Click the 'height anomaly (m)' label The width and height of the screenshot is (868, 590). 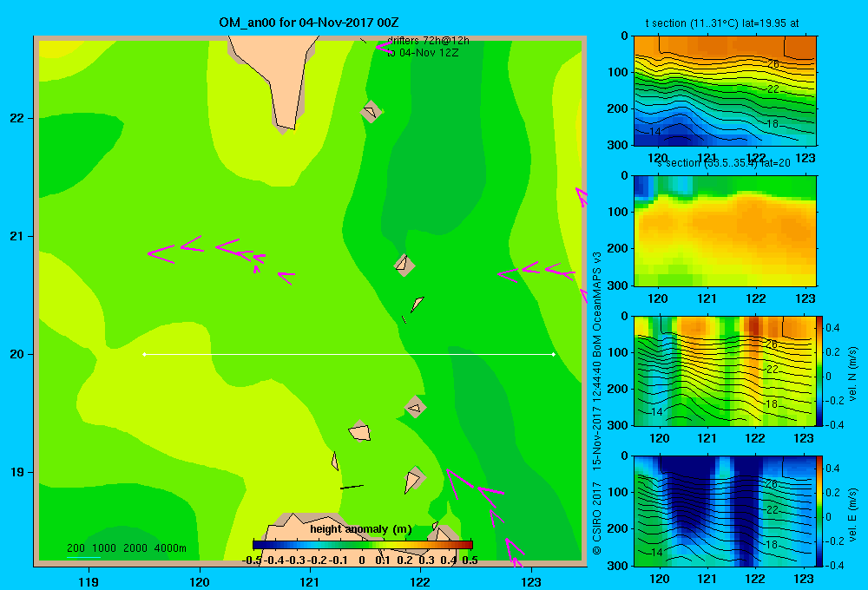pos(361,529)
